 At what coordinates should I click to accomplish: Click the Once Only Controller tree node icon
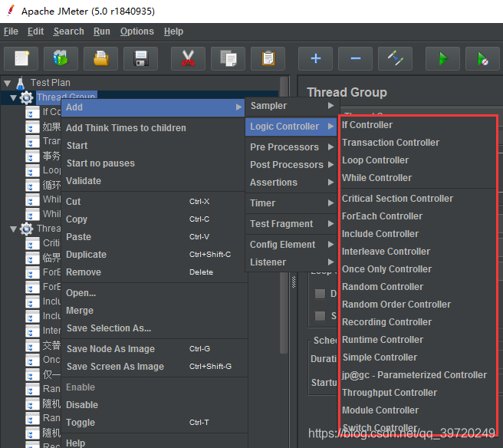(x=32, y=360)
